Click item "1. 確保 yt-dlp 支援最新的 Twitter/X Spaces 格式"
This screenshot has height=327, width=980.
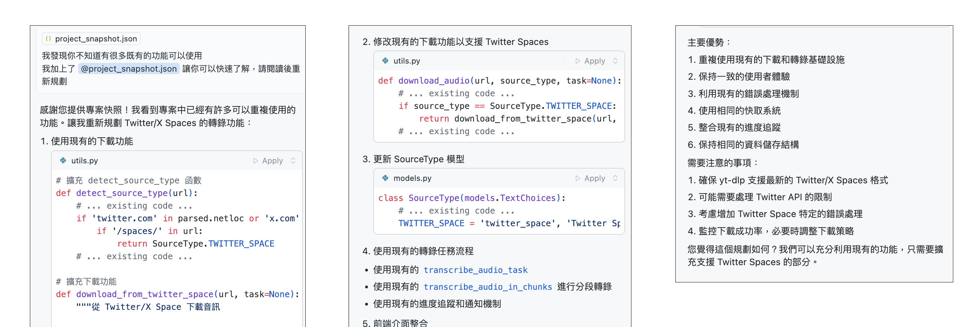788,180
